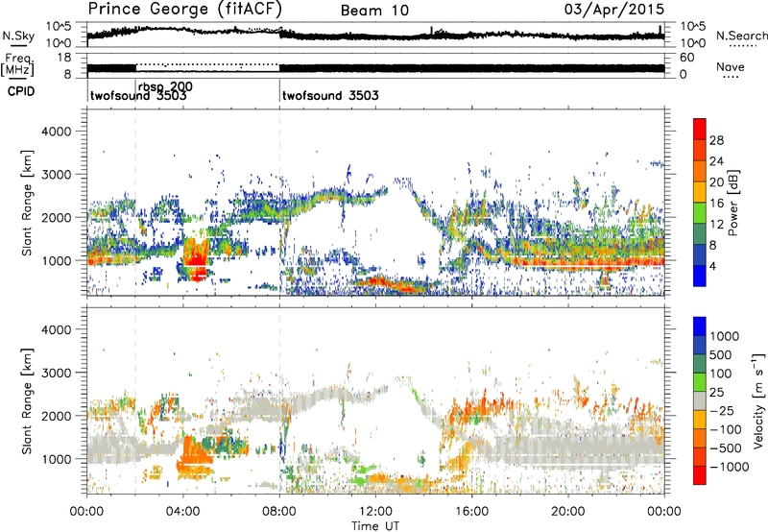Click the "24" tick on the Power colorbar

(x=716, y=161)
